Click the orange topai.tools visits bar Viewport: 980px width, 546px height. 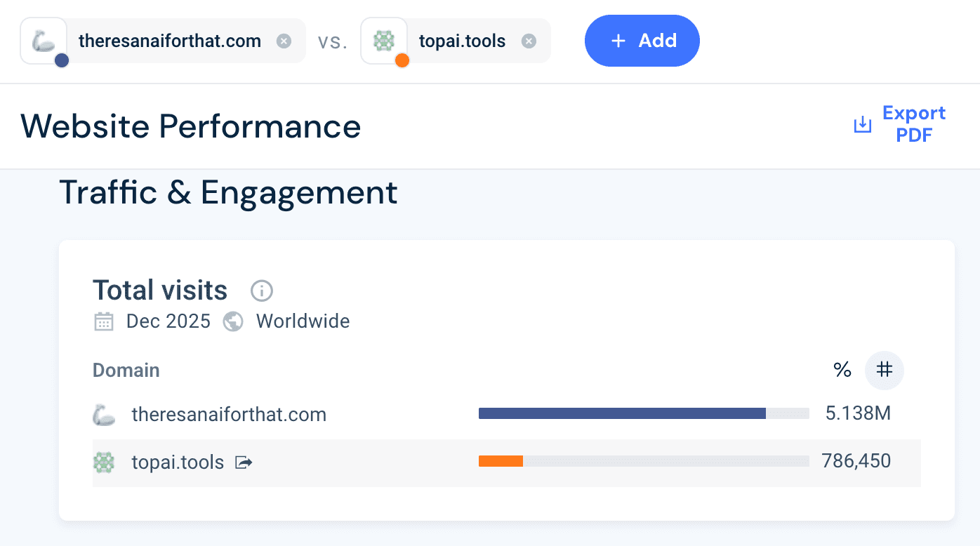pos(501,461)
